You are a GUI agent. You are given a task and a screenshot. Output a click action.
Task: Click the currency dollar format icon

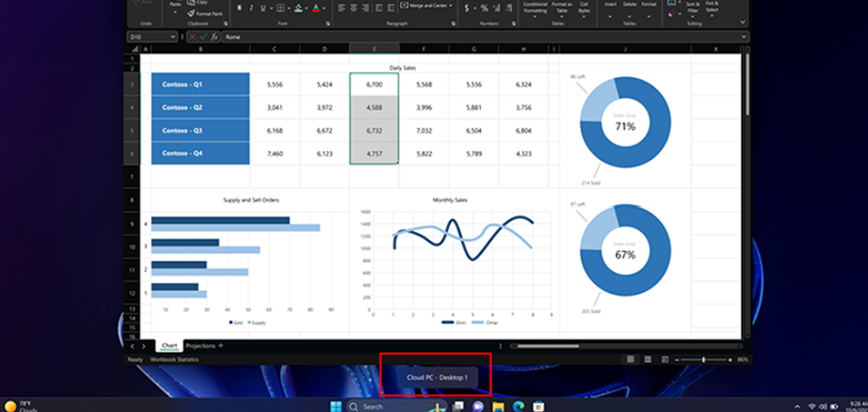pyautogui.click(x=467, y=8)
